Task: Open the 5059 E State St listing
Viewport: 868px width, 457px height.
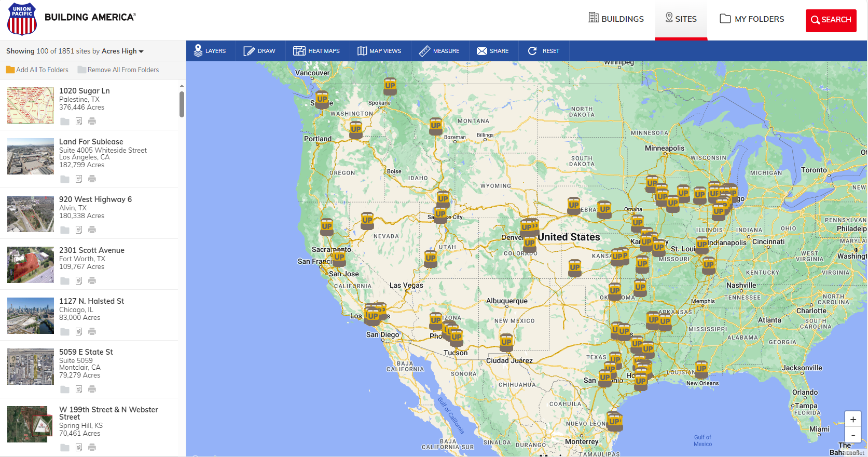Action: pyautogui.click(x=86, y=352)
